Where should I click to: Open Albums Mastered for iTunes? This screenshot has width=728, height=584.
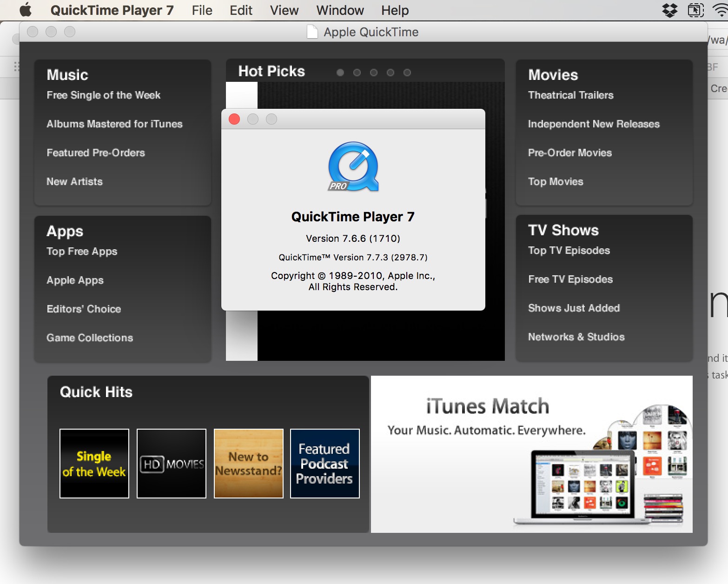pos(114,124)
